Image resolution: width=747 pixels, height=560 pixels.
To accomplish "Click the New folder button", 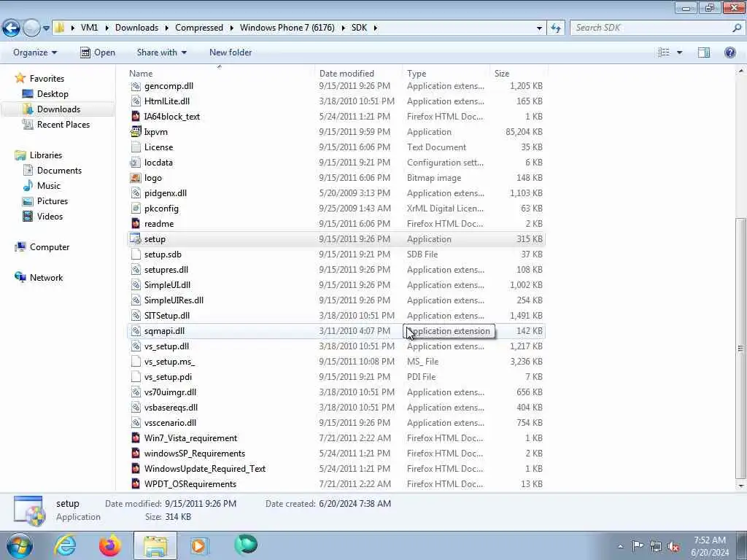I will [x=231, y=52].
